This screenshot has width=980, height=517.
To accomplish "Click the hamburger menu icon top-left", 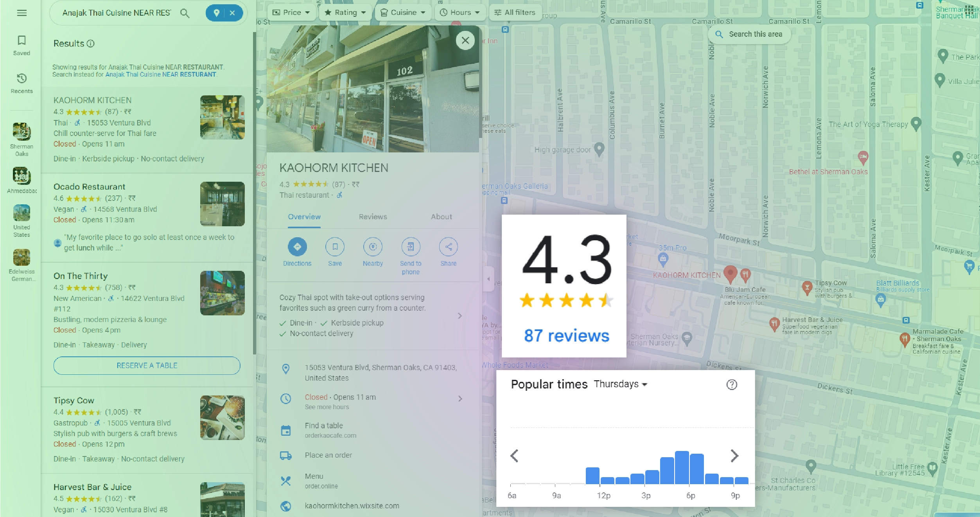I will pyautogui.click(x=22, y=13).
